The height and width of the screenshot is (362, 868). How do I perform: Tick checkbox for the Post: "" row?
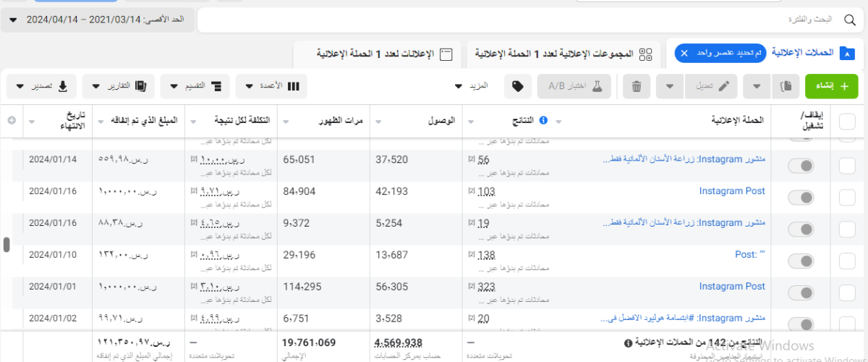(847, 261)
